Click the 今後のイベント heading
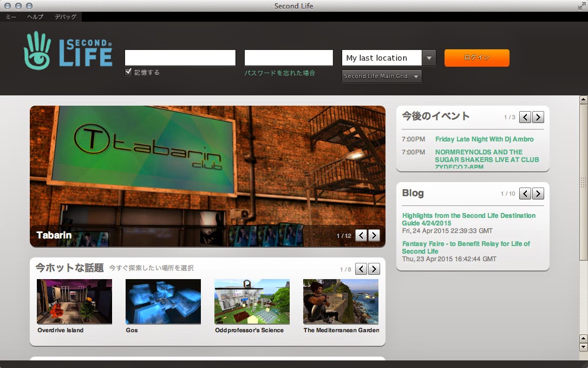This screenshot has width=588, height=368. (x=436, y=116)
